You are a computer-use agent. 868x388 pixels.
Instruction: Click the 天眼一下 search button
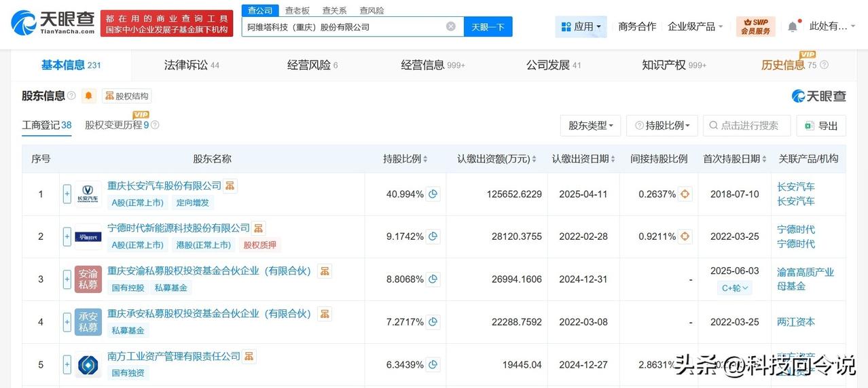point(488,27)
